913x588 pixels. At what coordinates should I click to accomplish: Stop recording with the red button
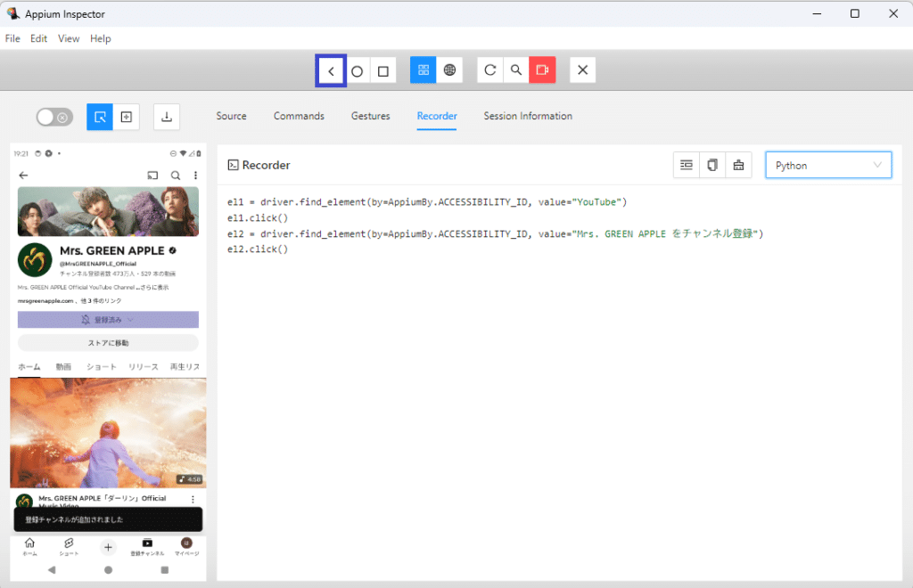pos(542,70)
